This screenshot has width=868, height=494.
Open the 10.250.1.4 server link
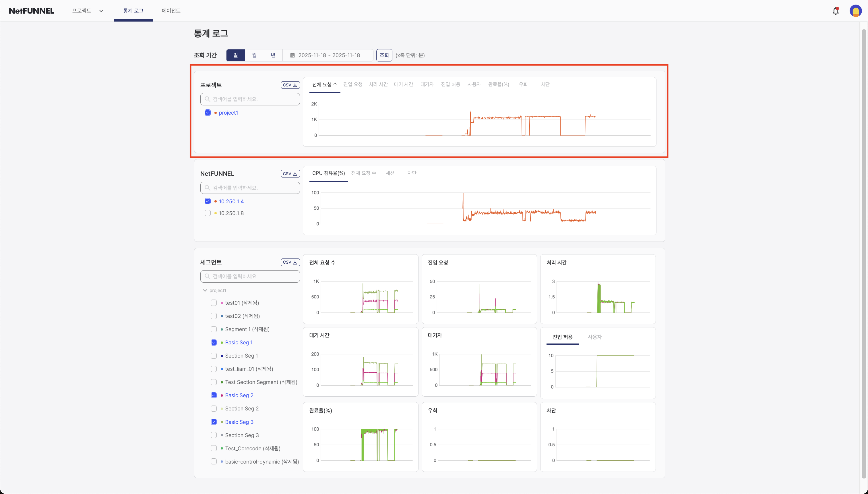[232, 201]
